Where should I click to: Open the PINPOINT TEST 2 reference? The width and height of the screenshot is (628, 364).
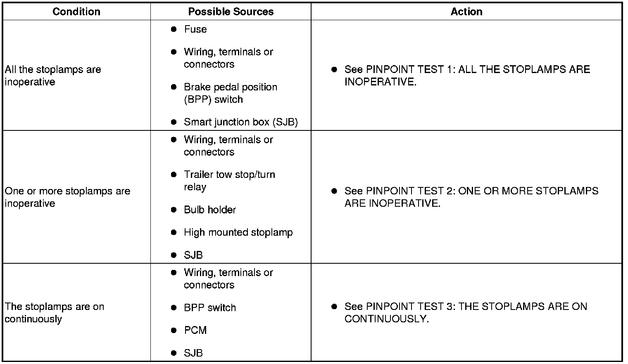click(471, 197)
